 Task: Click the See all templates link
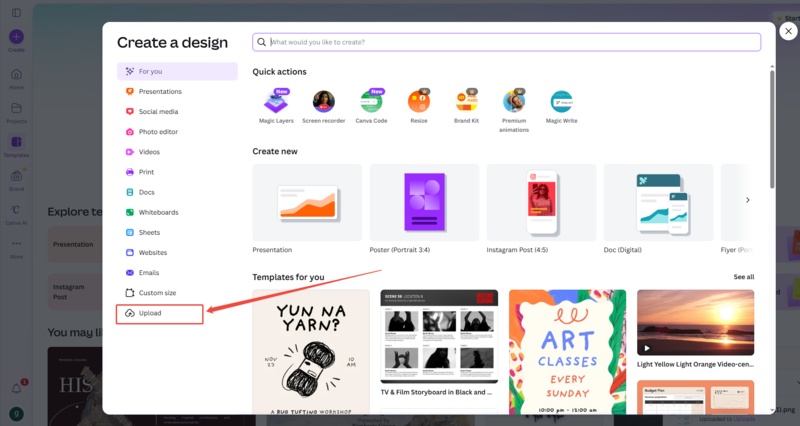coord(743,277)
